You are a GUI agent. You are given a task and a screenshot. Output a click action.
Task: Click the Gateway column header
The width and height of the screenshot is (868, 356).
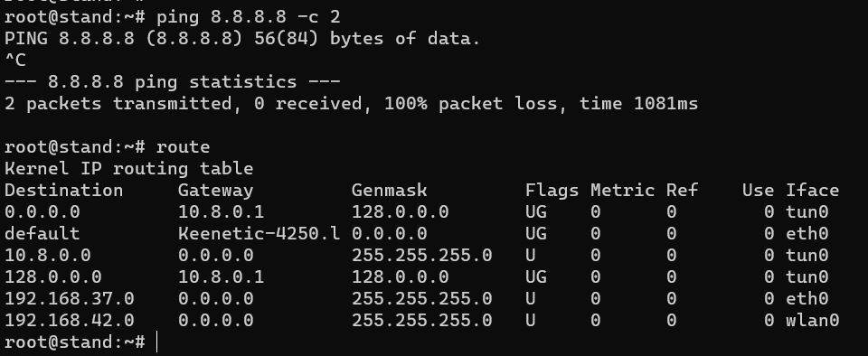point(215,191)
